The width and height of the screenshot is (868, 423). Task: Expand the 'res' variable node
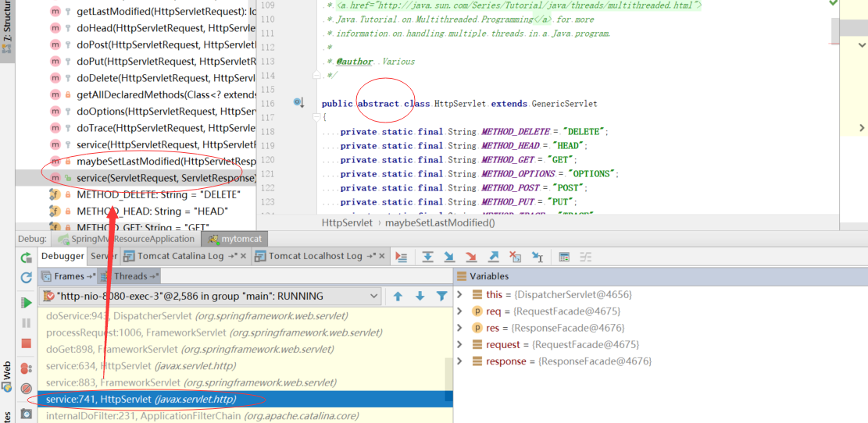459,328
